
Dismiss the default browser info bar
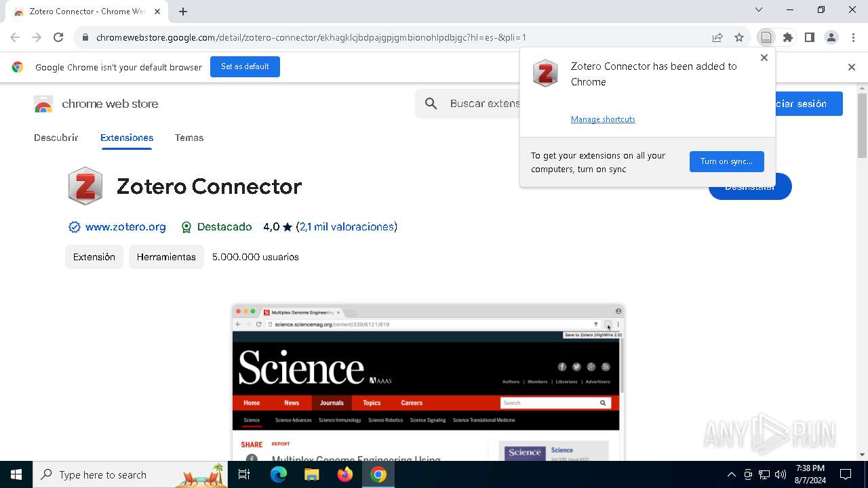[x=852, y=67]
